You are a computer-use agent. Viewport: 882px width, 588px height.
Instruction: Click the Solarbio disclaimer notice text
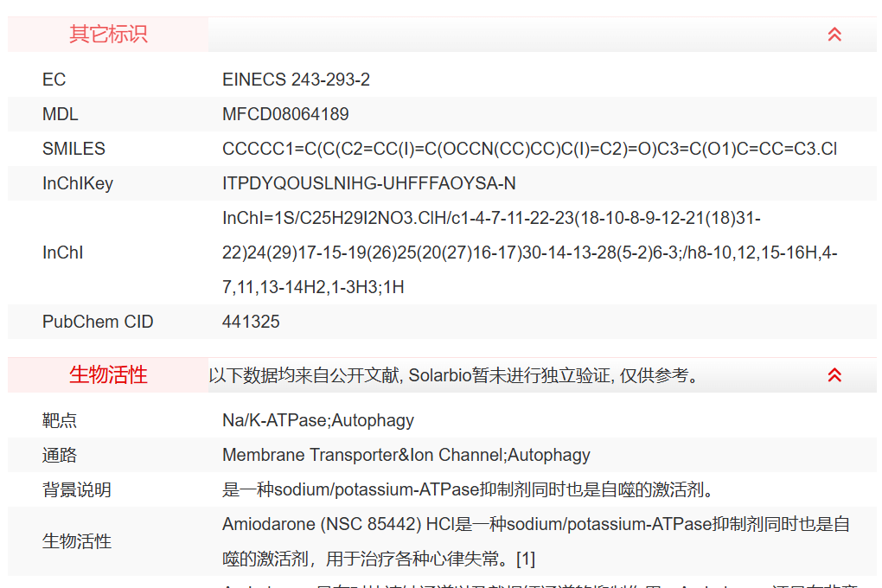(453, 375)
